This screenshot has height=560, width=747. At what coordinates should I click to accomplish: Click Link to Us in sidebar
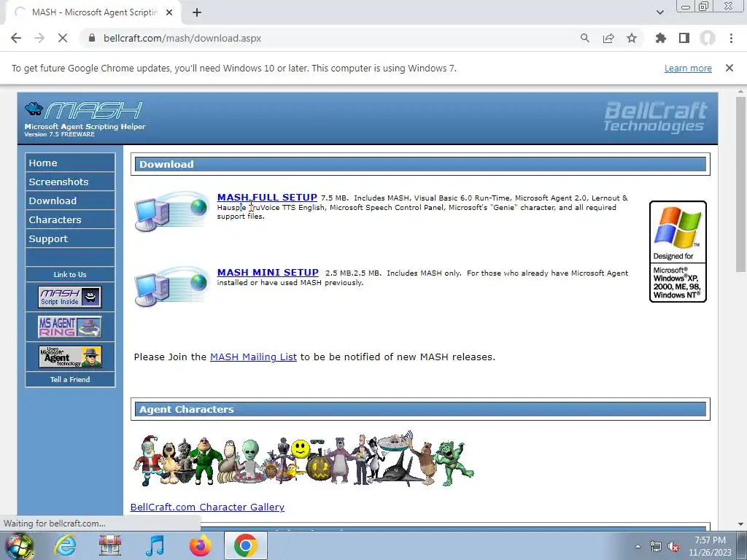point(70,275)
